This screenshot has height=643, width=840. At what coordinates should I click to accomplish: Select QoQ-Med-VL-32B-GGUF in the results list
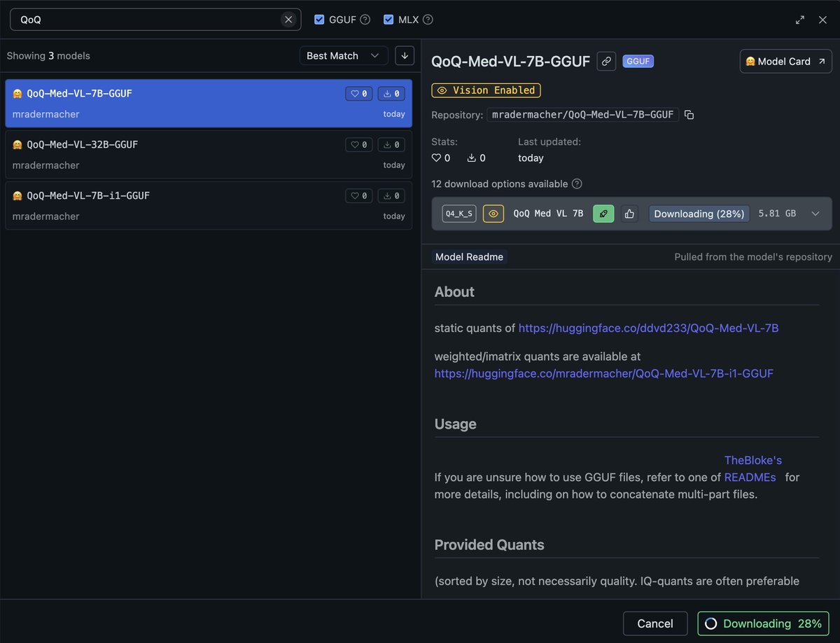click(x=209, y=154)
